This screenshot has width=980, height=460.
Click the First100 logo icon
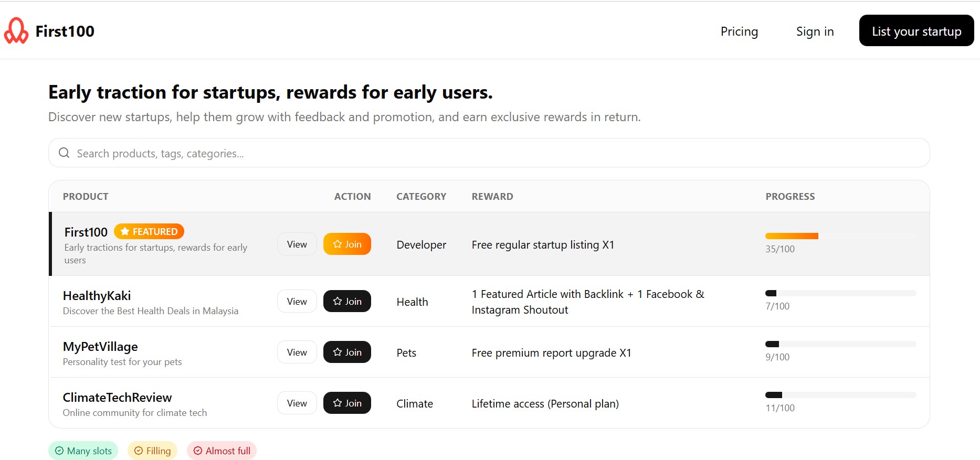click(16, 31)
